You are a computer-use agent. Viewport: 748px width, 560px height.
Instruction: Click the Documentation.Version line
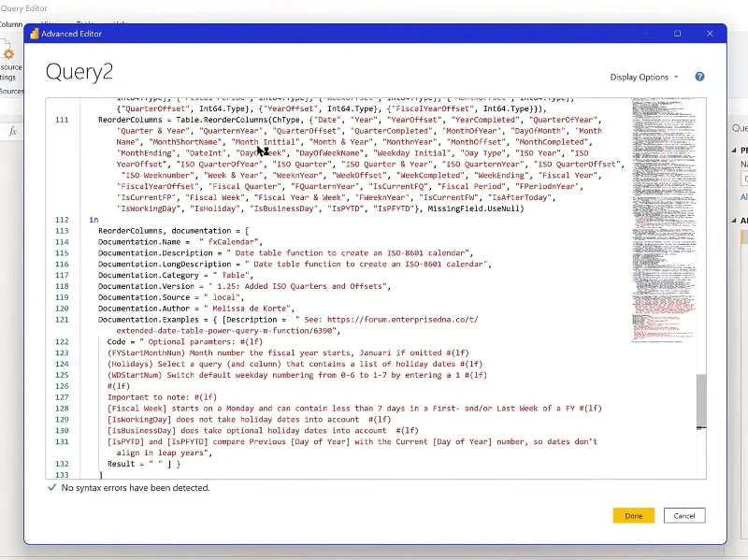point(244,286)
